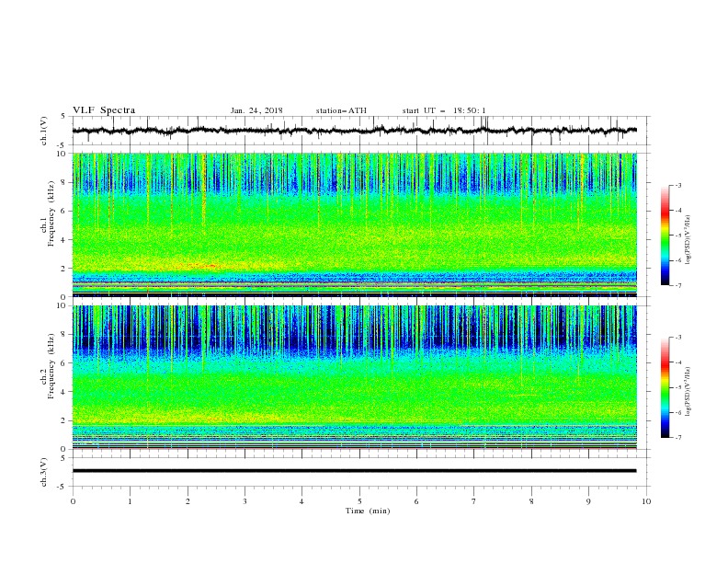Image resolution: width=728 pixels, height=563 pixels.
Task: Select the "start UT = 18:50:1" text
Action: pos(444,110)
